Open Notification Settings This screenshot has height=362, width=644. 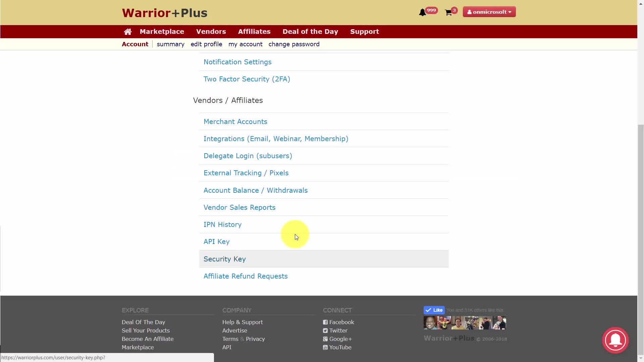(237, 62)
